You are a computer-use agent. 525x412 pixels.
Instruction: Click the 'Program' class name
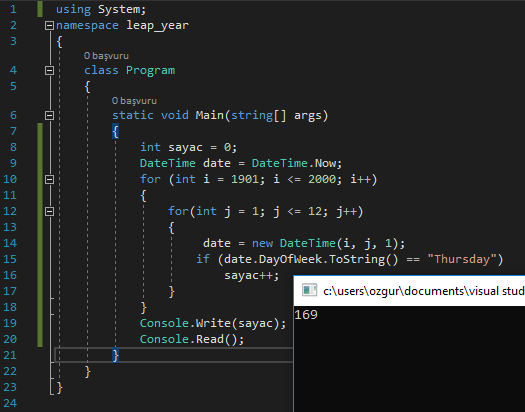pyautogui.click(x=150, y=71)
